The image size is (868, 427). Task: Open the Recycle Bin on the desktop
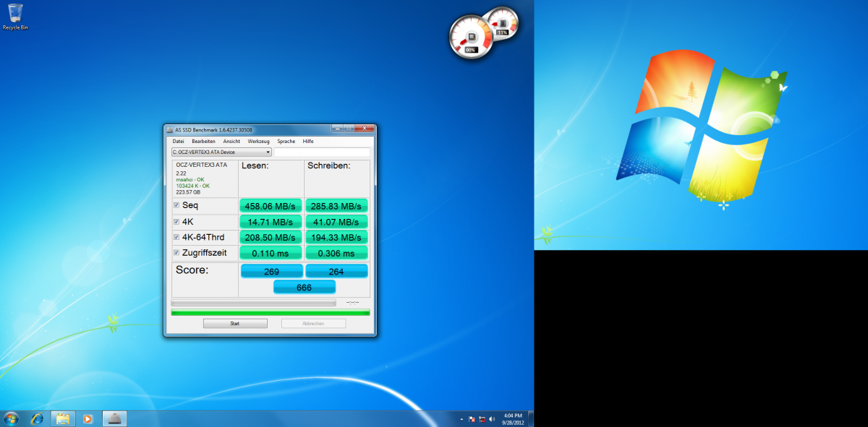[14, 14]
